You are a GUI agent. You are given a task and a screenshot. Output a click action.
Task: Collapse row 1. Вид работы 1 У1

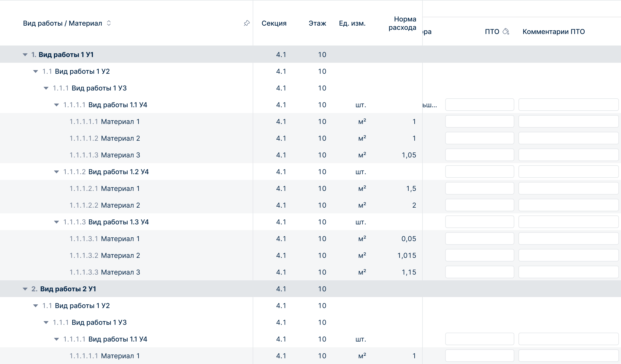[x=25, y=55]
